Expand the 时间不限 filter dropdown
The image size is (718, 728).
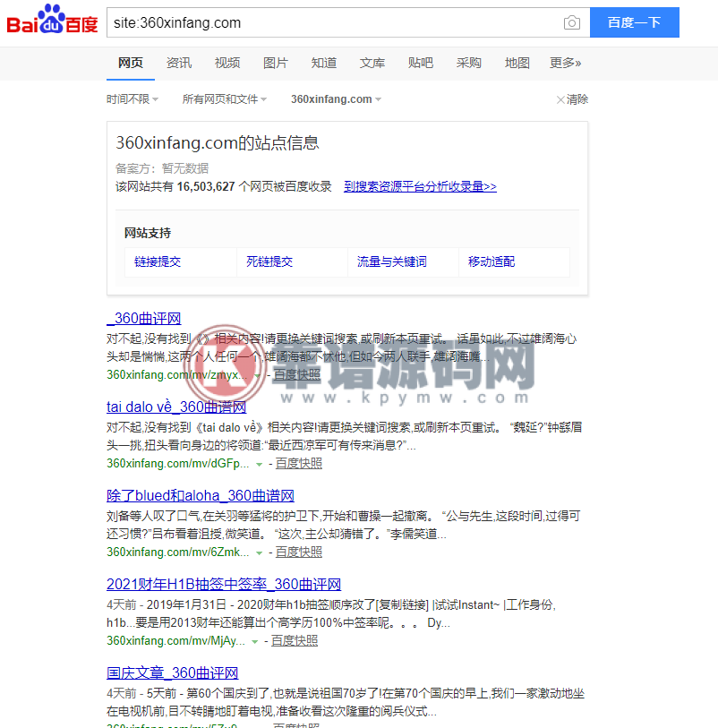(132, 99)
